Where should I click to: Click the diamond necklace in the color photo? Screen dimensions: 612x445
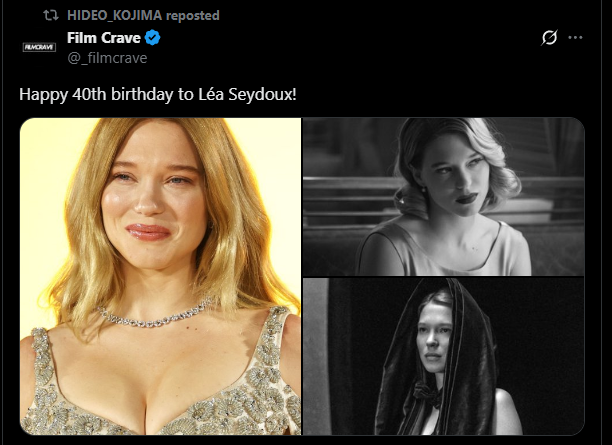154,315
